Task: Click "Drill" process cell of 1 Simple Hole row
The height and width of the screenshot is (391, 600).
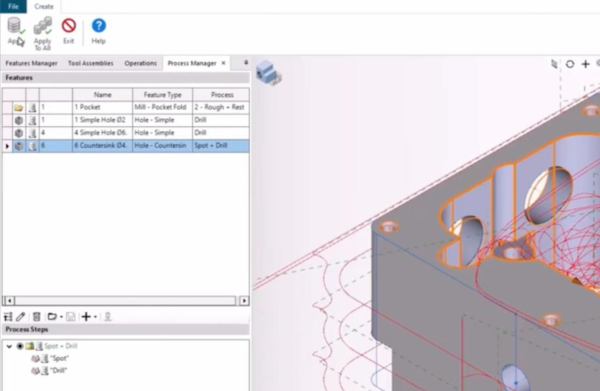Action: click(x=221, y=120)
